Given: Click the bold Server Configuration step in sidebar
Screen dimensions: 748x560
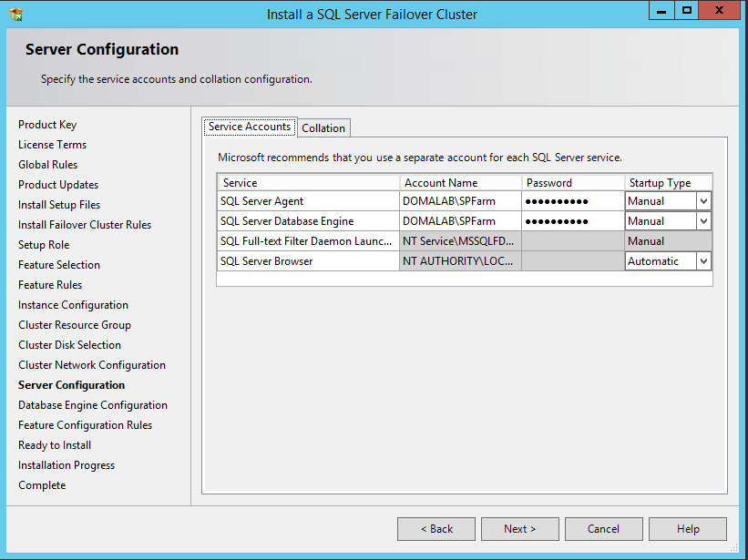Looking at the screenshot, I should pyautogui.click(x=72, y=385).
